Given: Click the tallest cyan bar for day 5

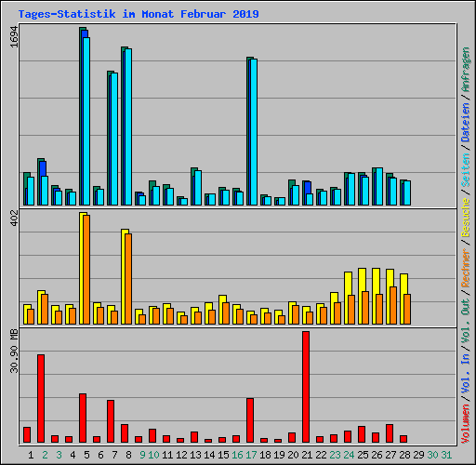Looking at the screenshot, I should [86, 121].
